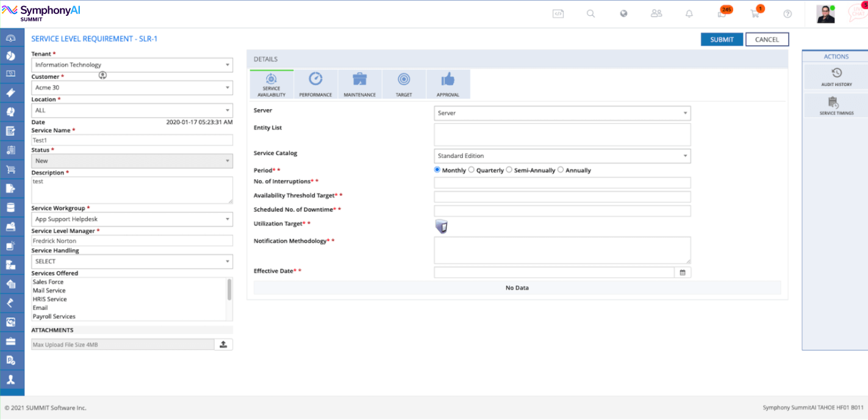
Task: Switch to the Performance tab
Action: point(315,84)
